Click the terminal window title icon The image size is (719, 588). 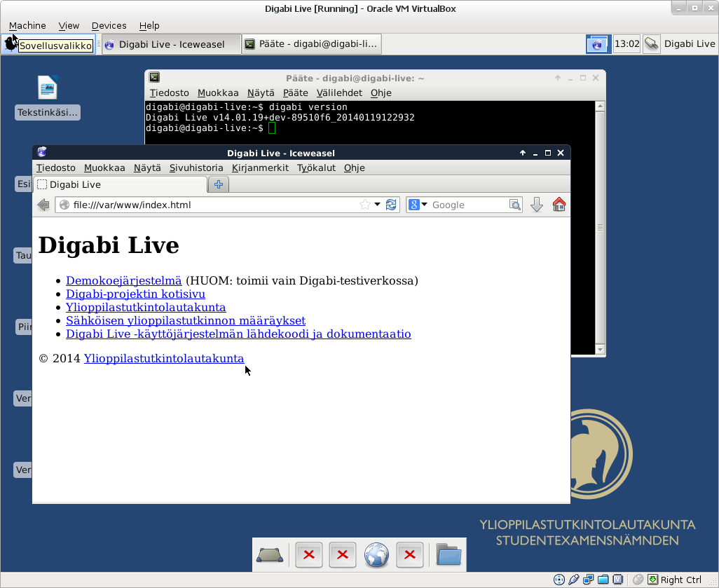tap(155, 77)
